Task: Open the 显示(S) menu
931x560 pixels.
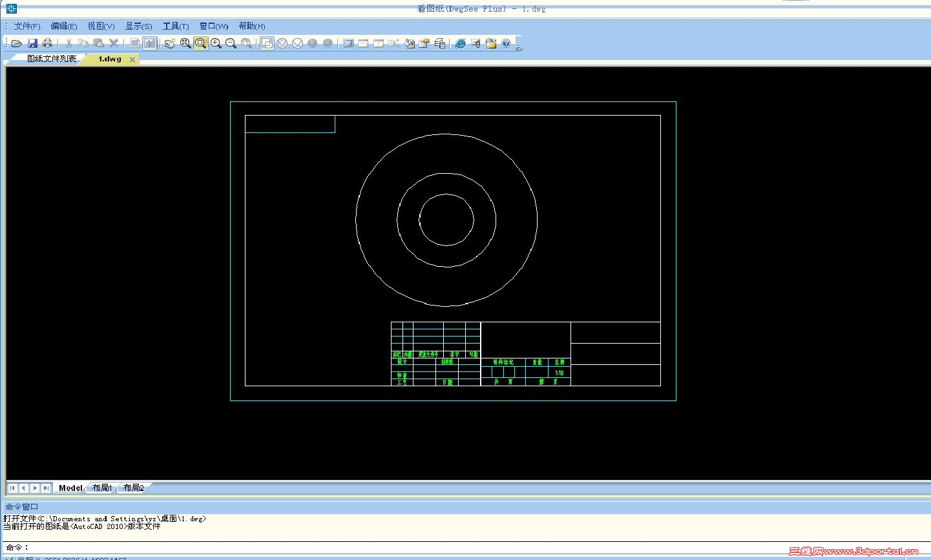Action: coord(138,26)
